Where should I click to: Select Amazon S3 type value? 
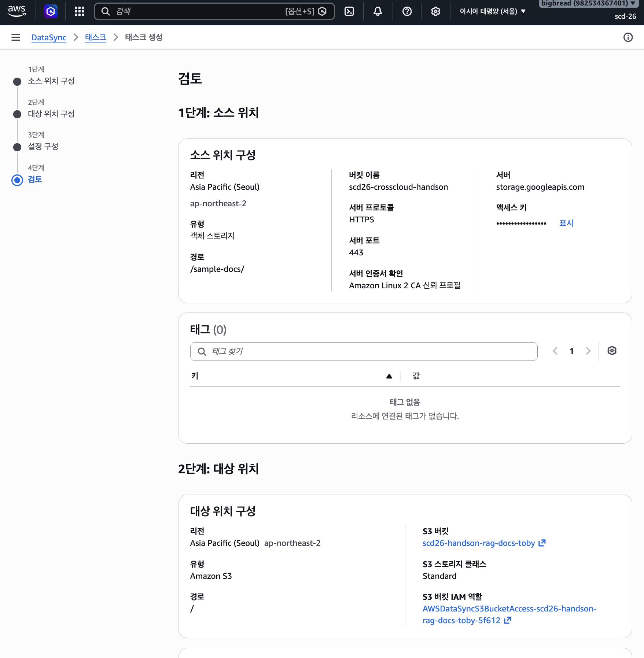coord(211,576)
